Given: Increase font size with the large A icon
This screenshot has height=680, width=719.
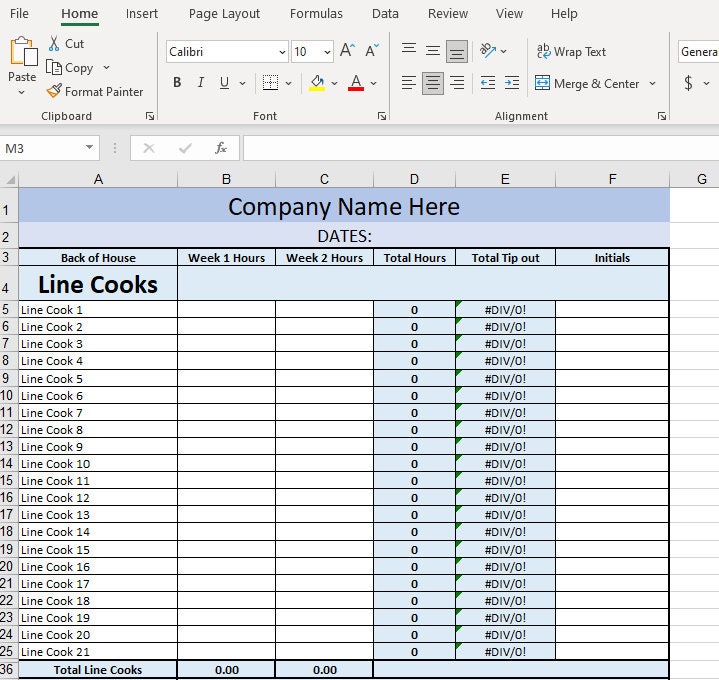Looking at the screenshot, I should 347,50.
